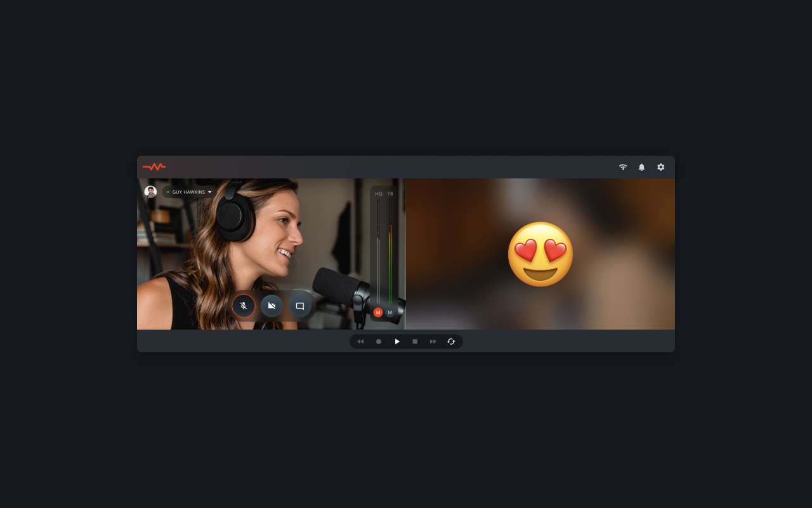This screenshot has height=508, width=812.
Task: Click the red waveform logo
Action: pos(154,167)
